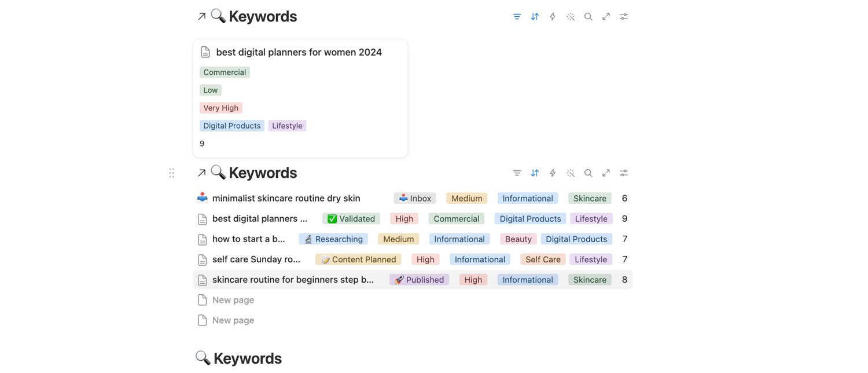
Task: Open skincare routine for beginners step page
Action: tap(293, 280)
